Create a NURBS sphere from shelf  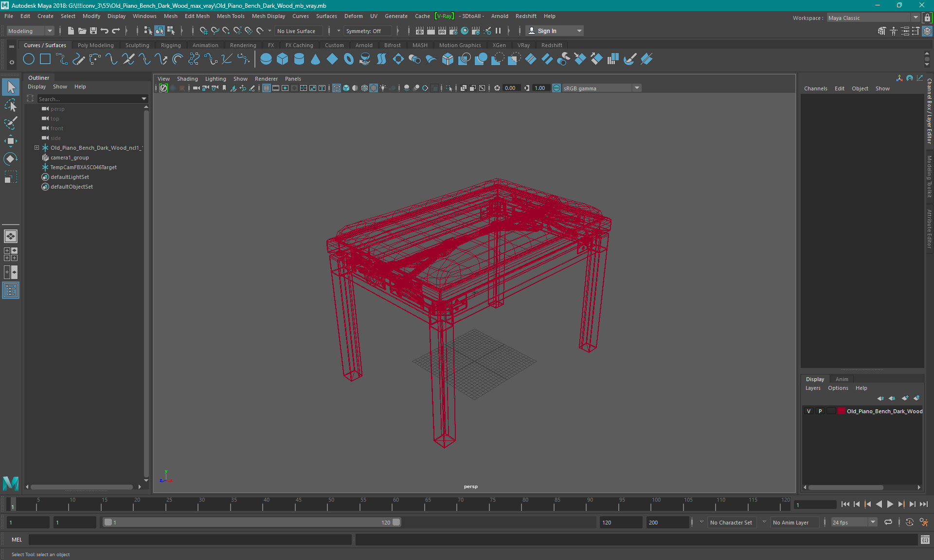point(266,59)
